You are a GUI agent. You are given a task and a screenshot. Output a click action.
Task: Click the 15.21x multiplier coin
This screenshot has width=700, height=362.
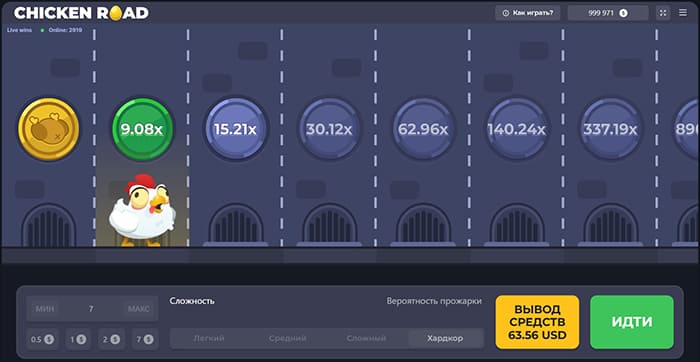coord(235,129)
